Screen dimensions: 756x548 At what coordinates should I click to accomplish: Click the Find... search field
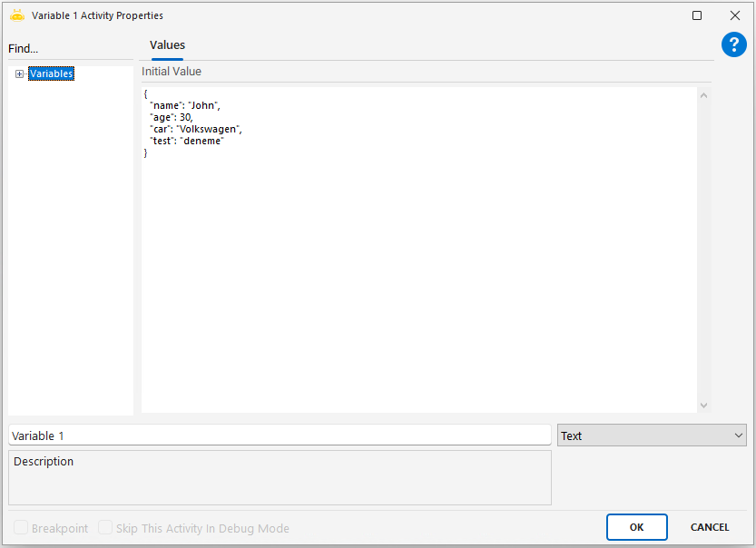point(69,49)
